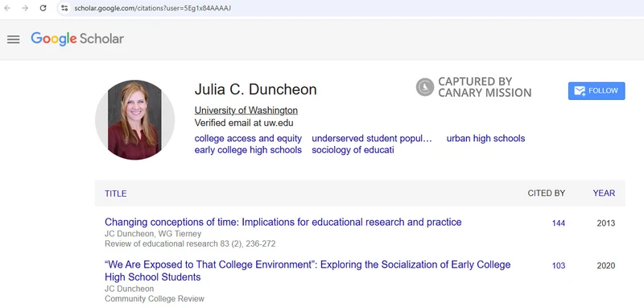Click authors JC Duncheon, WG Tierney text

pyautogui.click(x=153, y=234)
